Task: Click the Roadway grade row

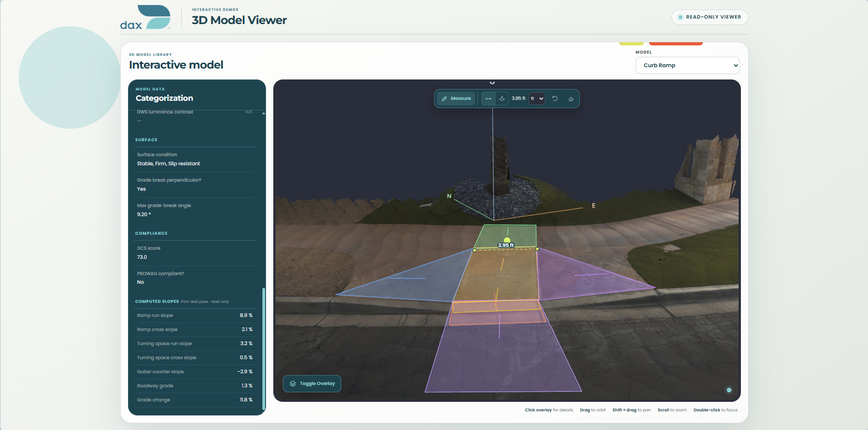Action: (x=195, y=386)
